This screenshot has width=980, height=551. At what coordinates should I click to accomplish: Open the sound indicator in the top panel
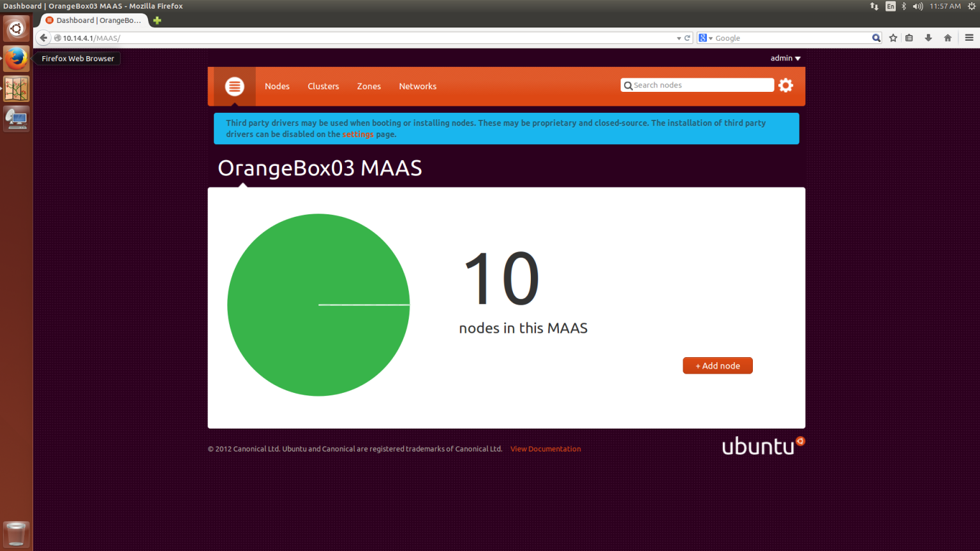point(917,6)
